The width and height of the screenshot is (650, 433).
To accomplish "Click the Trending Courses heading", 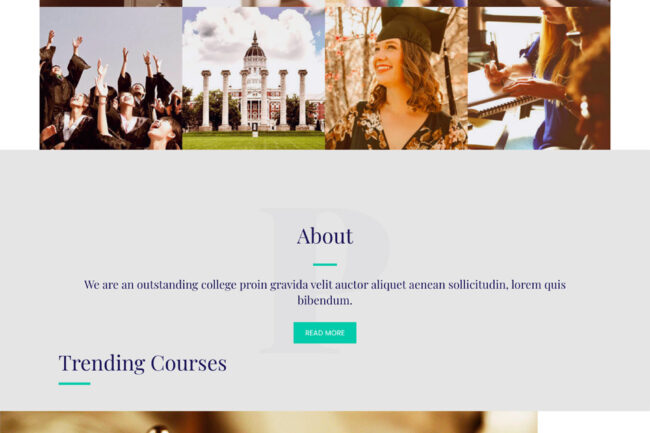I will click(143, 363).
